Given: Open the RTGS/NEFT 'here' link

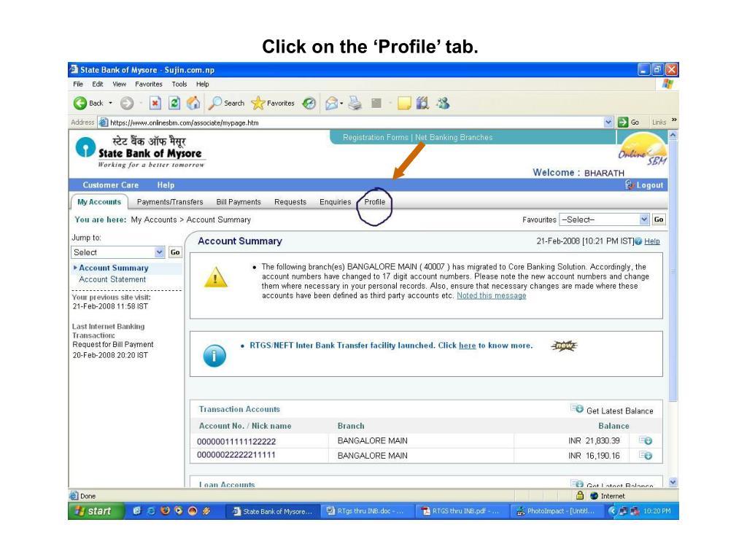Looking at the screenshot, I should 468,346.
